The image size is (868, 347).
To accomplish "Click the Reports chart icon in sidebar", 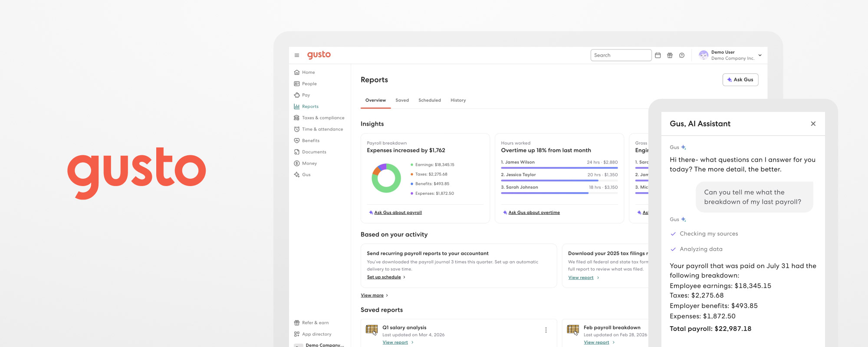I will pyautogui.click(x=297, y=106).
